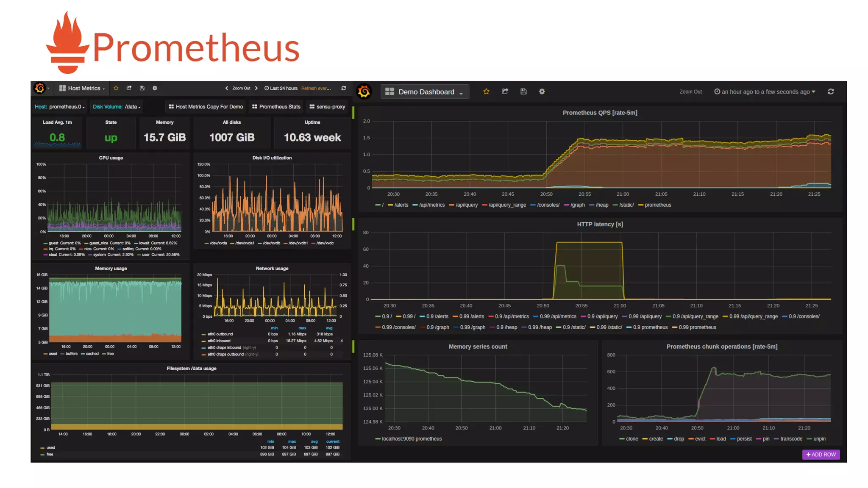Click the Grafana logo in Demo Dashboard
The height and width of the screenshot is (488, 868).
(364, 91)
